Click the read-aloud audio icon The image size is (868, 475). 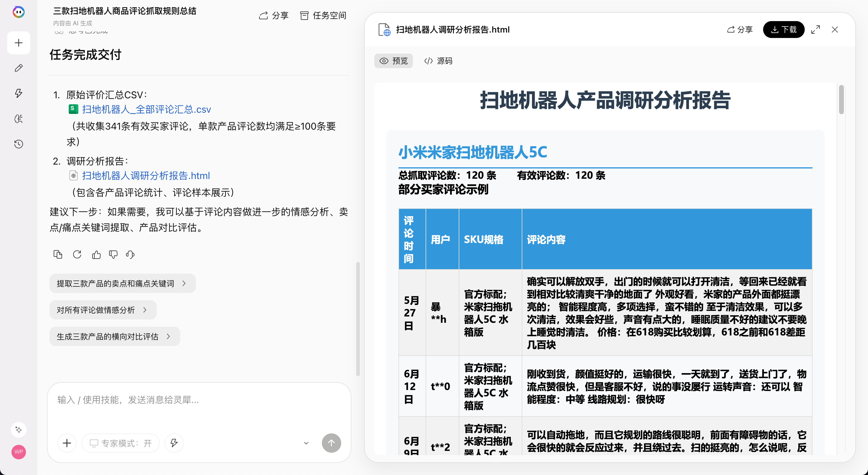pos(130,254)
